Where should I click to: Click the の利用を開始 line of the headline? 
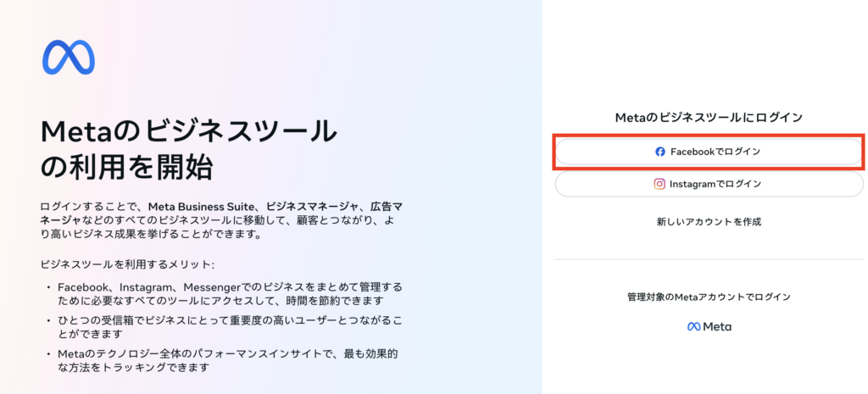point(126,166)
